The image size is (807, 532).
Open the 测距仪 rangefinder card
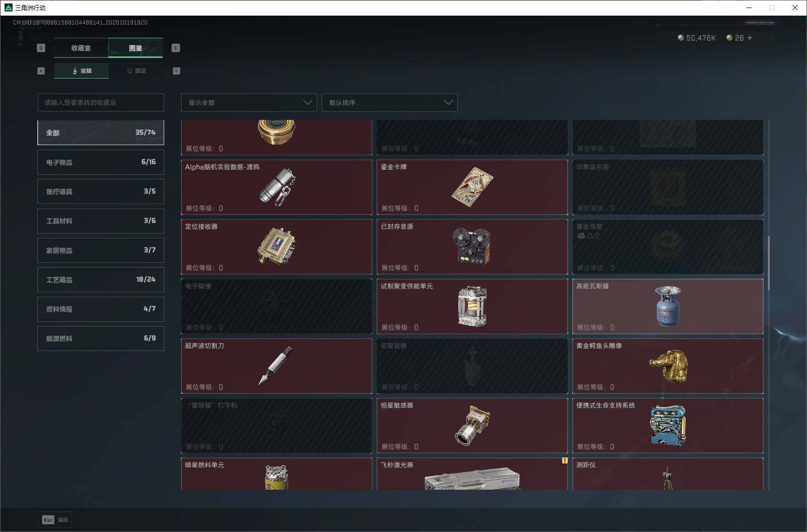pos(668,474)
